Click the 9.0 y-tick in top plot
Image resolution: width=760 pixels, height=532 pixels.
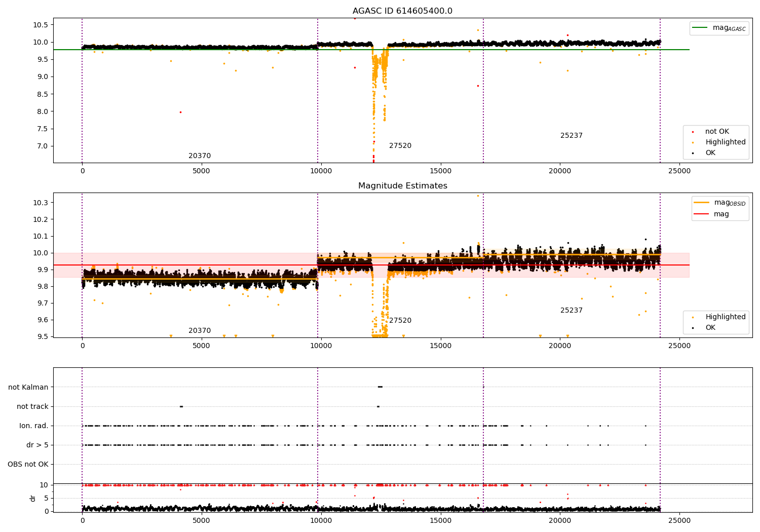point(42,77)
